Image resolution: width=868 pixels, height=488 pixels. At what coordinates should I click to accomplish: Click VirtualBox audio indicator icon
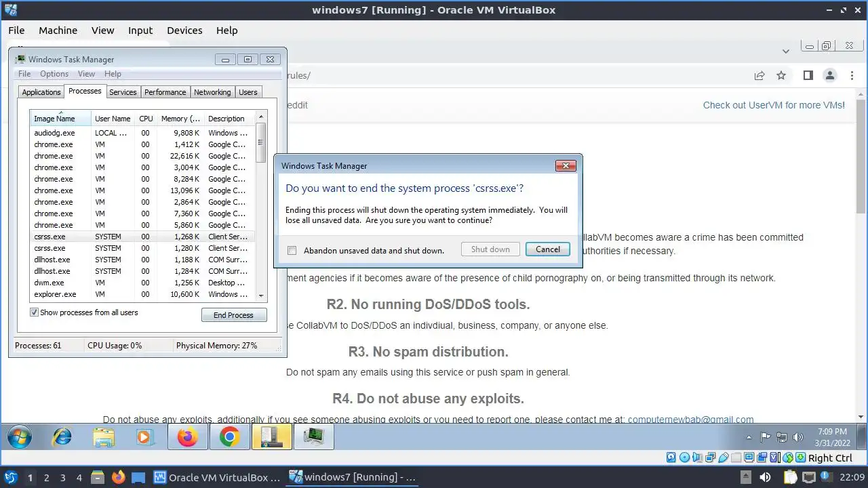click(698, 458)
